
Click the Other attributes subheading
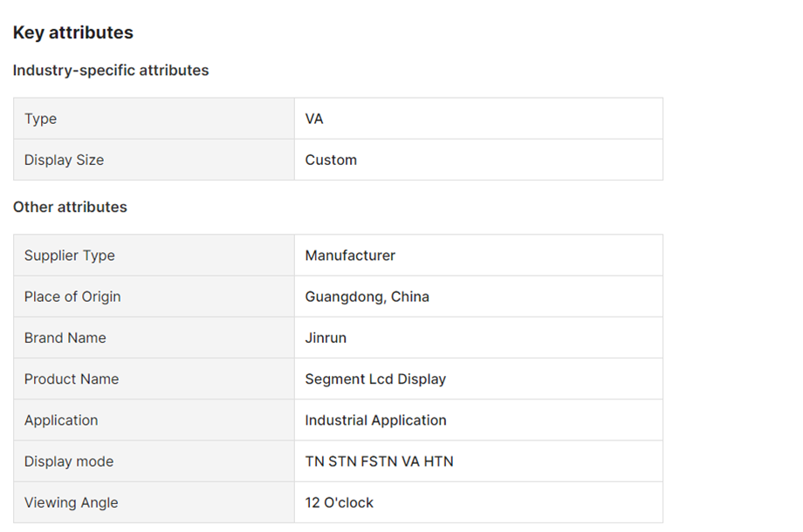point(70,207)
